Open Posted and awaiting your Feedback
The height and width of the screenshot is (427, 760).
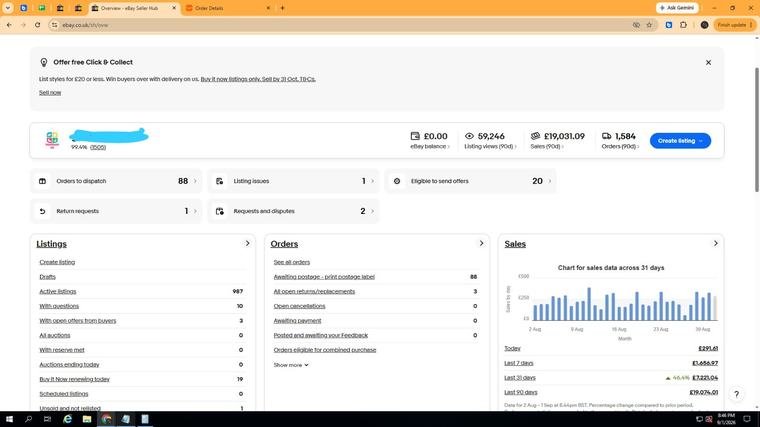[x=321, y=335]
